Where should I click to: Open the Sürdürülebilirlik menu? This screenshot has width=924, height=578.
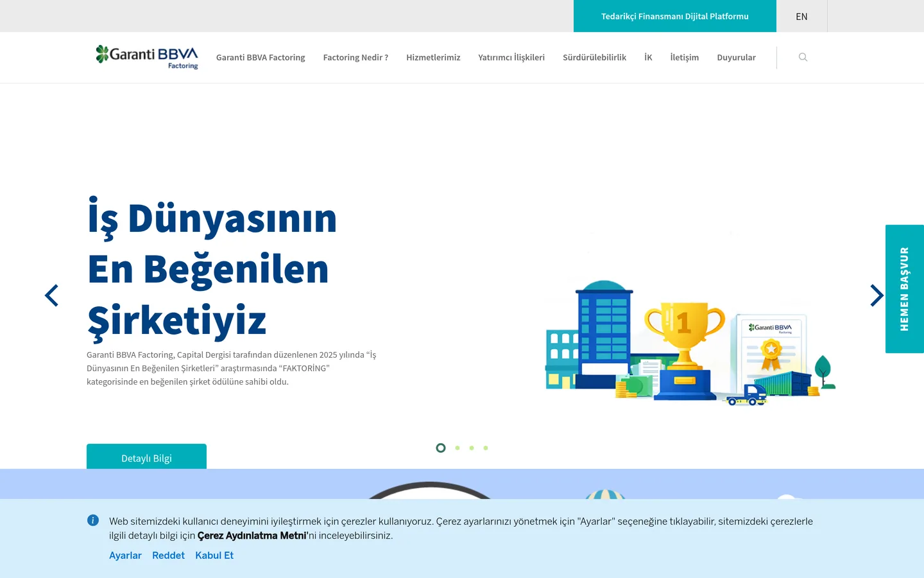594,57
